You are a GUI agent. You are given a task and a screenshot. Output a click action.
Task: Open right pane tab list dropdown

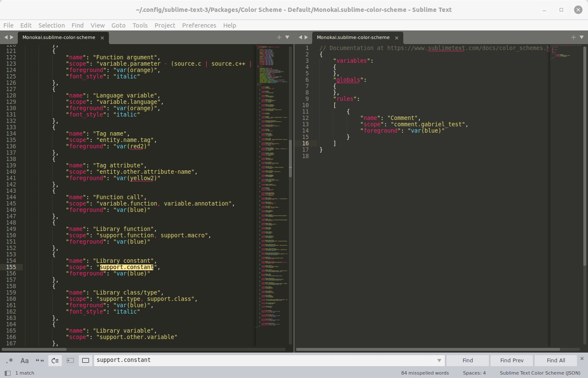pos(582,37)
